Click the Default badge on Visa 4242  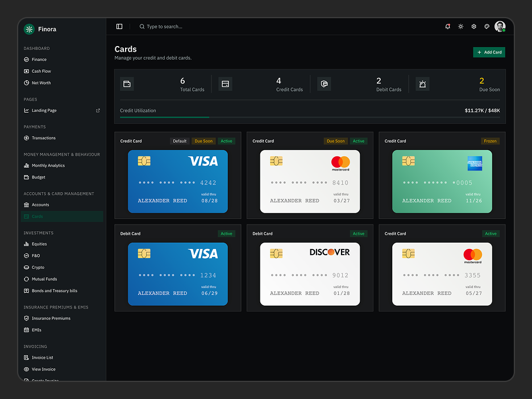click(180, 141)
